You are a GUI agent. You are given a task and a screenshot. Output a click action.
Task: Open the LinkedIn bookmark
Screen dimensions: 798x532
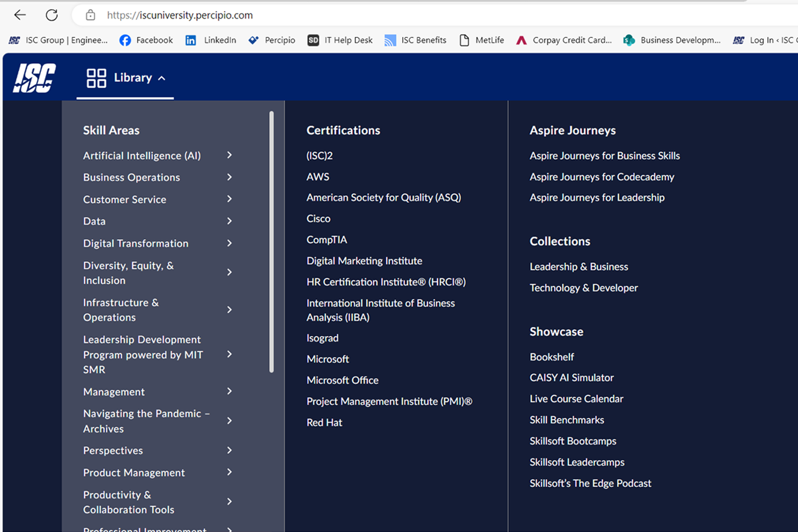(211, 40)
